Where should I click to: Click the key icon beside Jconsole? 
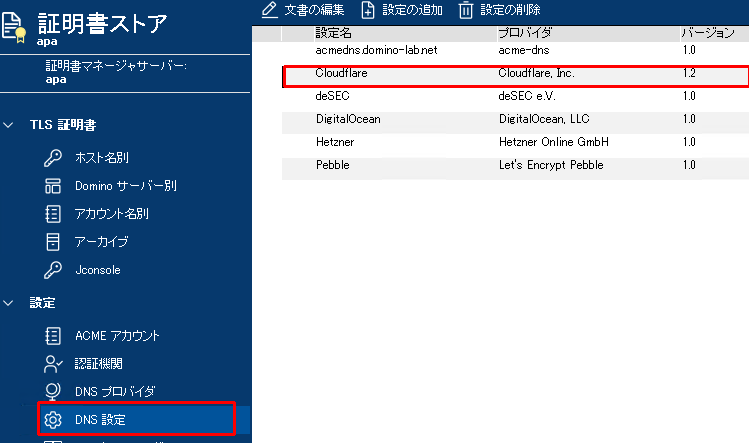coord(53,270)
